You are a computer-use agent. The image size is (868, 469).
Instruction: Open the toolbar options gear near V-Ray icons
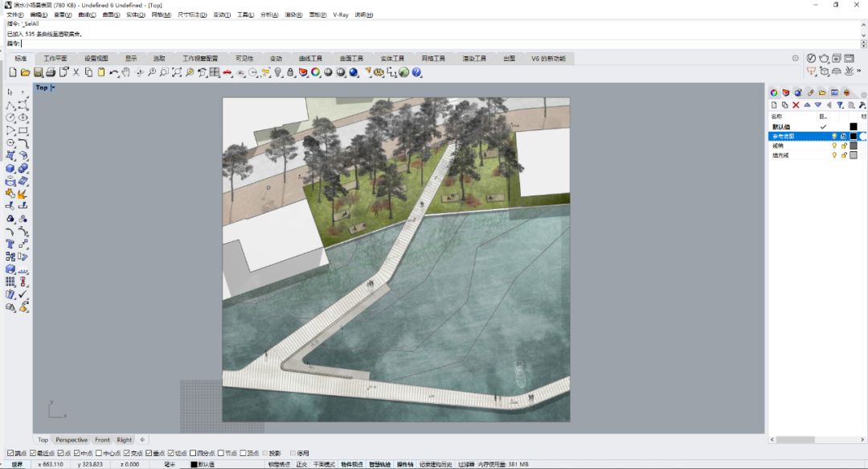[796, 58]
